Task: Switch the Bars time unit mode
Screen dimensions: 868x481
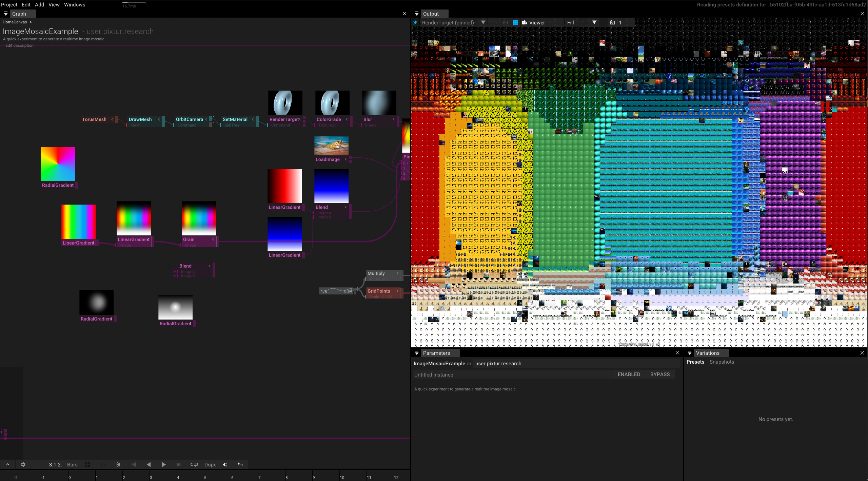Action: pyautogui.click(x=72, y=464)
